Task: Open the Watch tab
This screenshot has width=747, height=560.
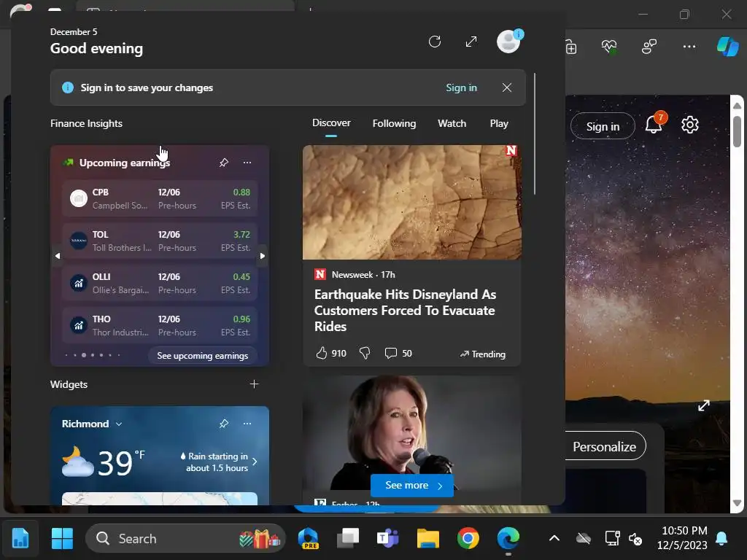Action: pyautogui.click(x=452, y=123)
